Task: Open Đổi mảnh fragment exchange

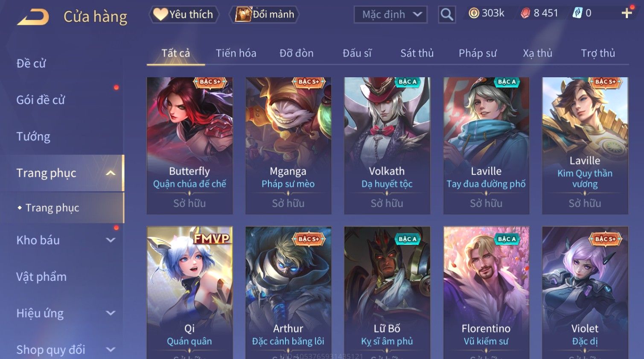Action: [x=264, y=15]
